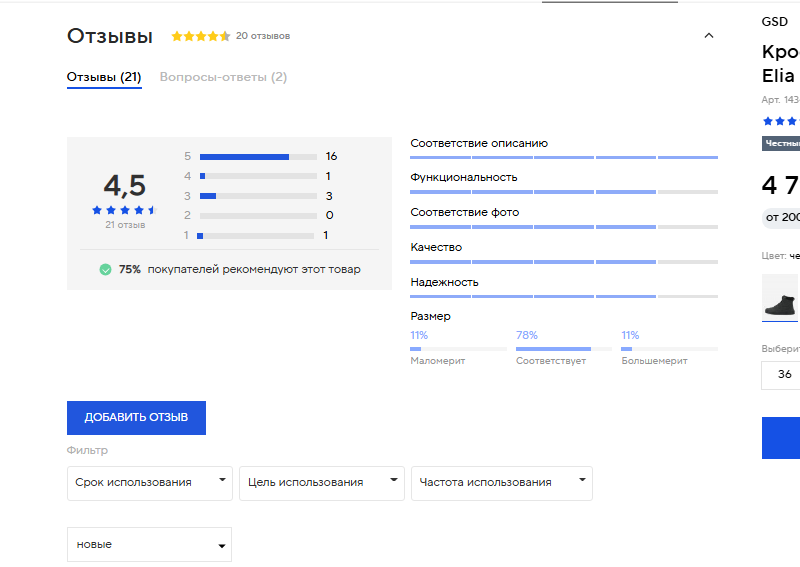
Task: Choose shoe size 36
Action: [x=784, y=375]
